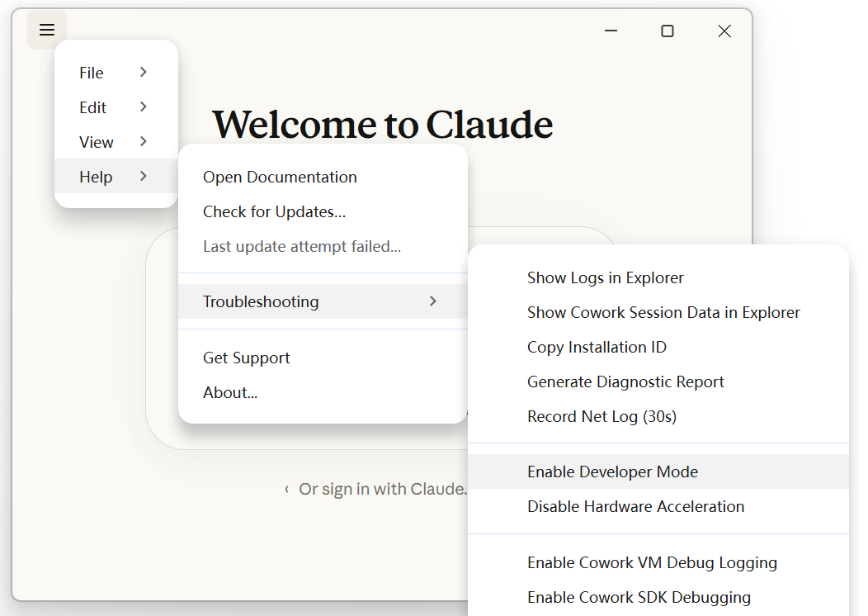
Task: Toggle Enable Cowork VM Debug Logging
Action: point(658,562)
